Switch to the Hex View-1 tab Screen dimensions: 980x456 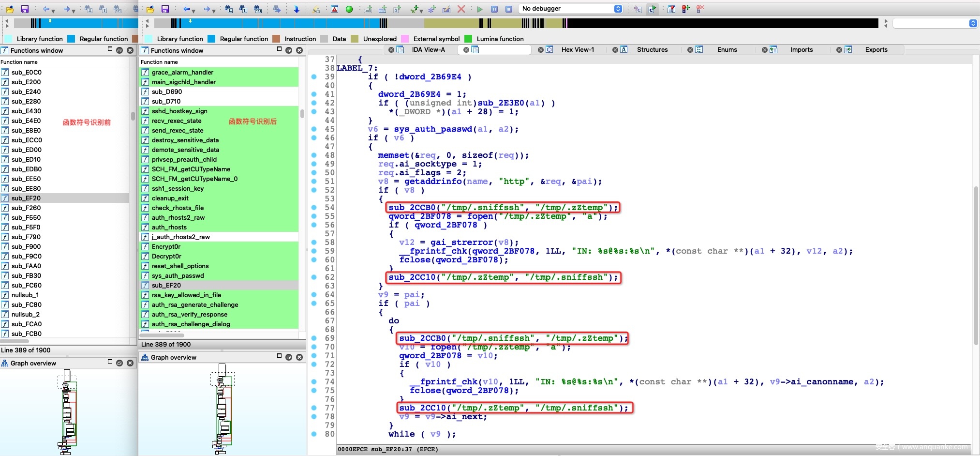(577, 49)
